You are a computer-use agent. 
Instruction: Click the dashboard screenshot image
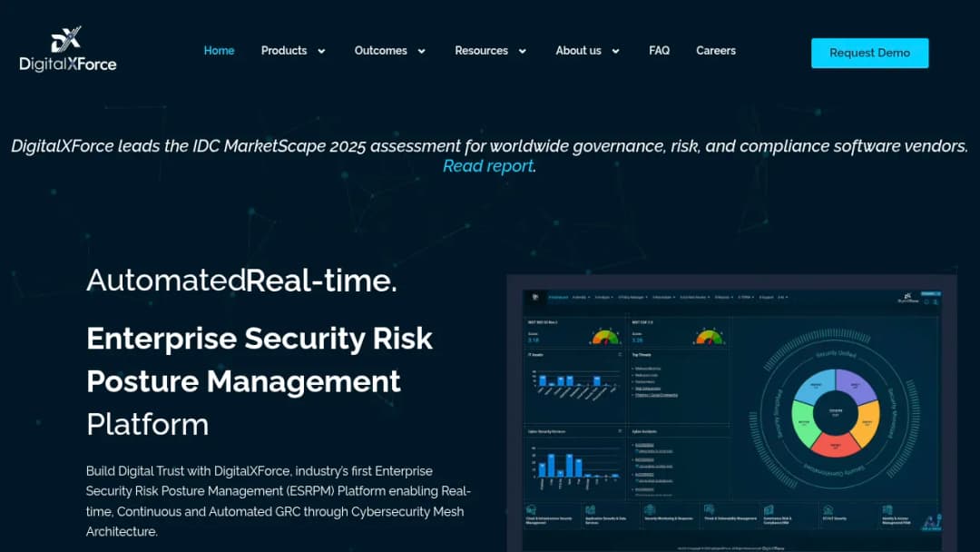pyautogui.click(x=731, y=413)
